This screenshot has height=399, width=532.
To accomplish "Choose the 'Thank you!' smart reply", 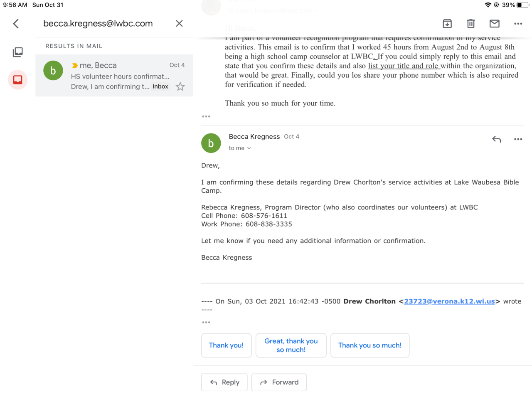I will [x=226, y=345].
